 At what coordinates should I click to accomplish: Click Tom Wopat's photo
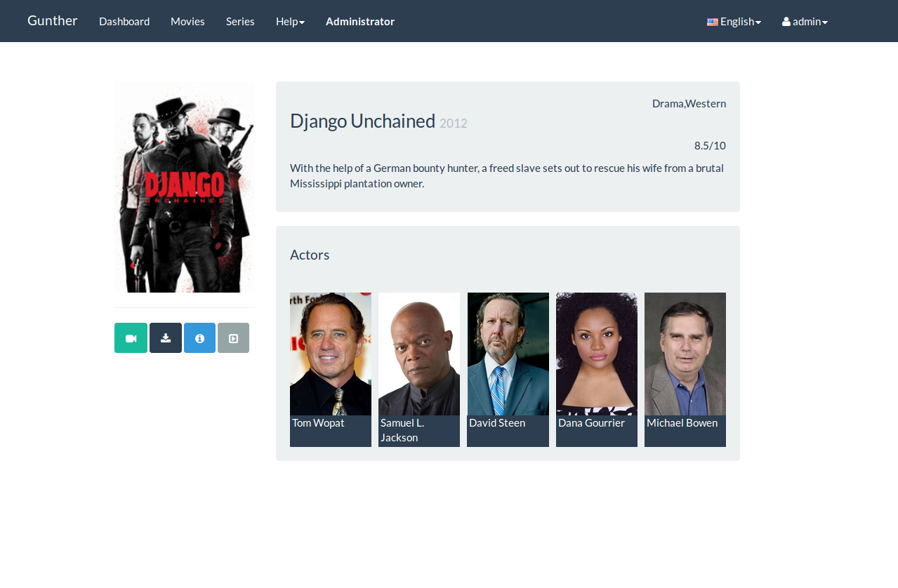tap(331, 354)
